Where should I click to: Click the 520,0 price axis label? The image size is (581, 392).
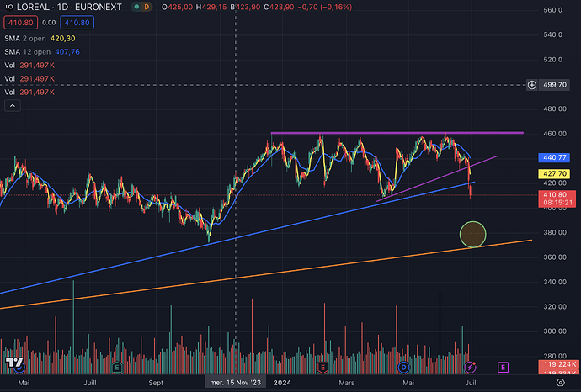tap(553, 60)
